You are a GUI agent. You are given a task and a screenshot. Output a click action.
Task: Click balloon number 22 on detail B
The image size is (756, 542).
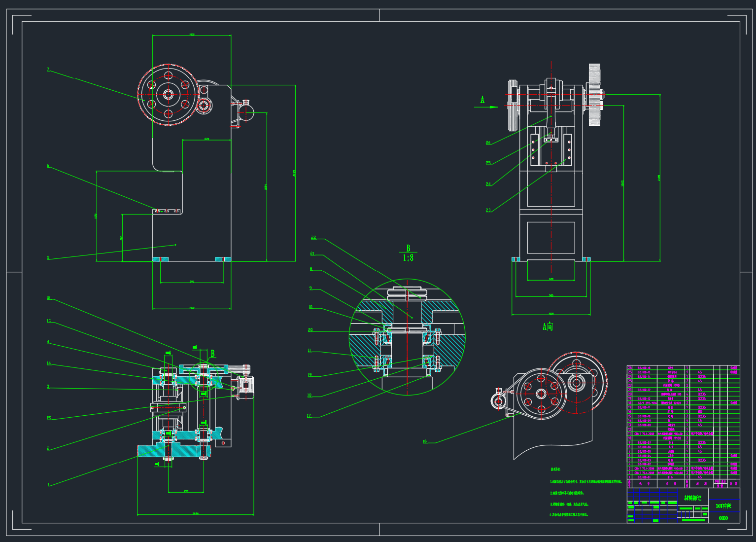pos(313,237)
